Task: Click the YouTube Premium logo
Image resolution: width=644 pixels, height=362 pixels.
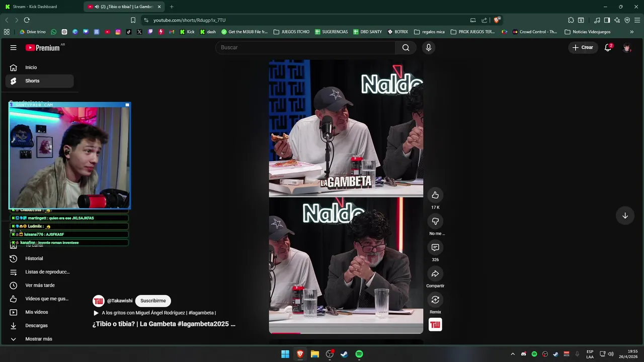Action: [43, 47]
